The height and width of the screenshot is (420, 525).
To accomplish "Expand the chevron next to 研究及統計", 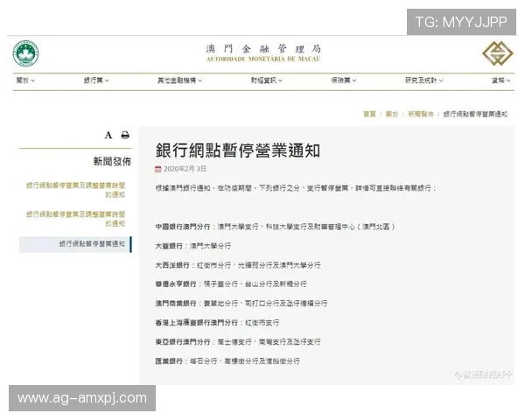I will (441, 80).
